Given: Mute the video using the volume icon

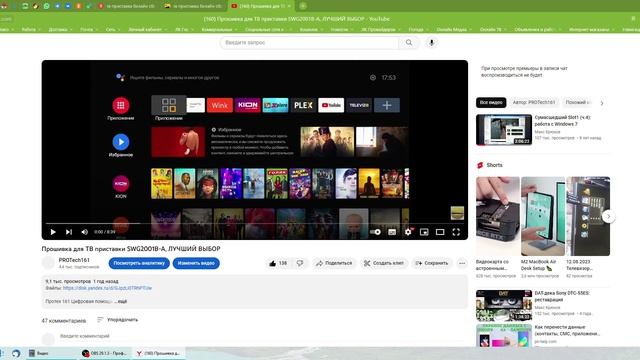Looking at the screenshot, I should point(84,232).
